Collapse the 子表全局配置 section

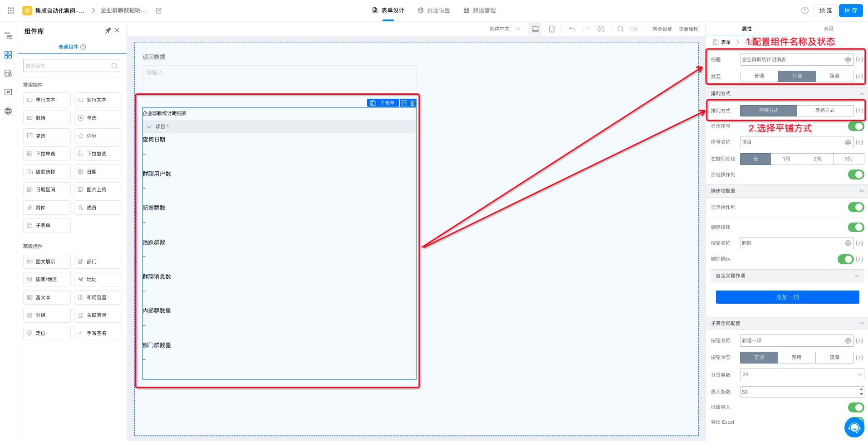click(862, 323)
